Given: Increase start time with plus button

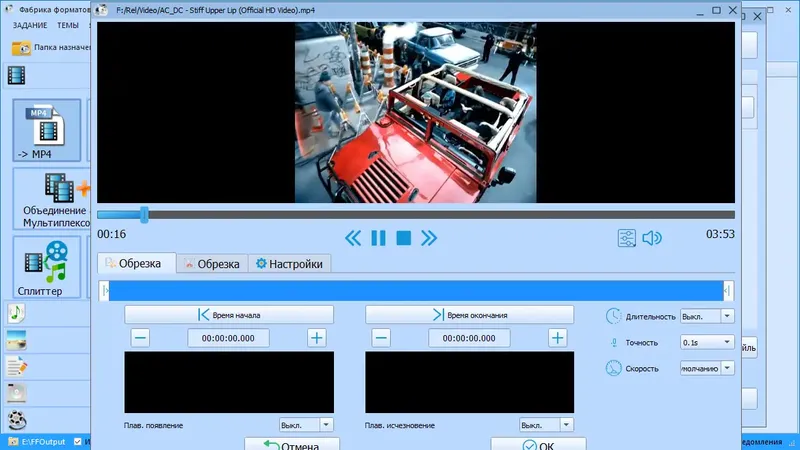Looking at the screenshot, I should 317,338.
